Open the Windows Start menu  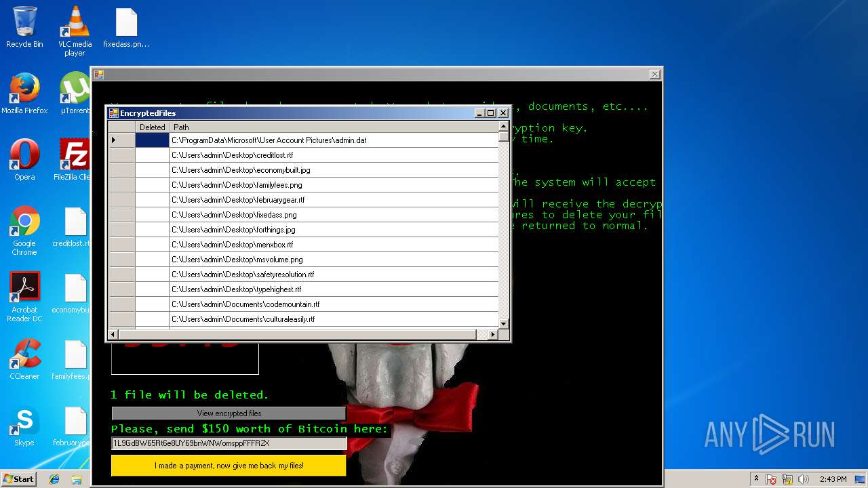coord(19,479)
